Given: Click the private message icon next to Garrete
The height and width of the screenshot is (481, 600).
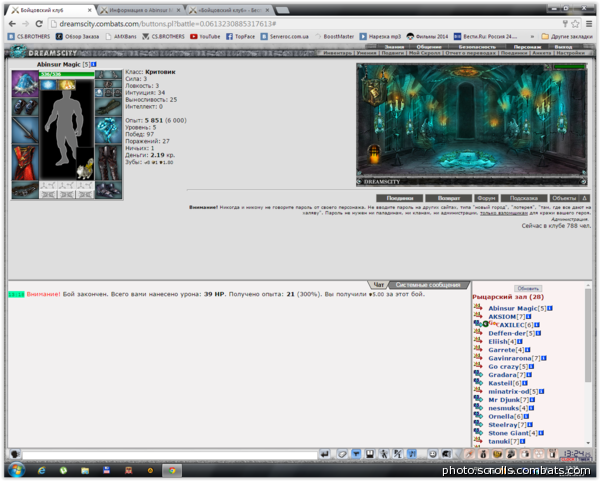Looking at the screenshot, I should (478, 349).
